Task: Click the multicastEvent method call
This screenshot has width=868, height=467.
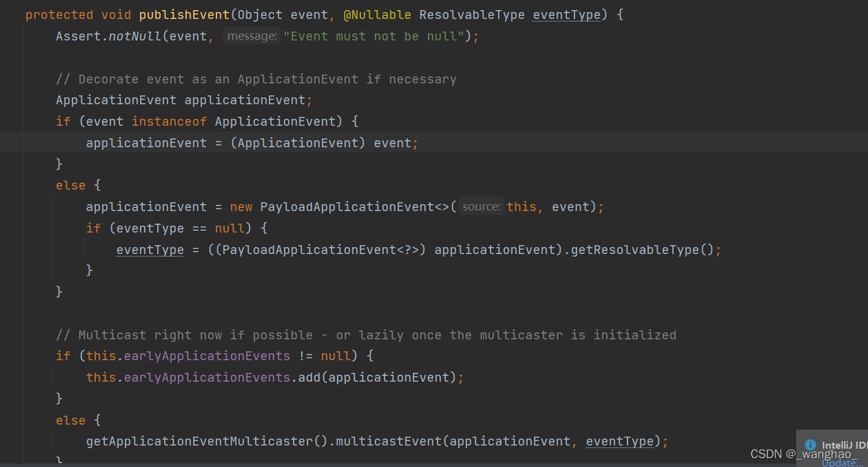Action: (389, 441)
